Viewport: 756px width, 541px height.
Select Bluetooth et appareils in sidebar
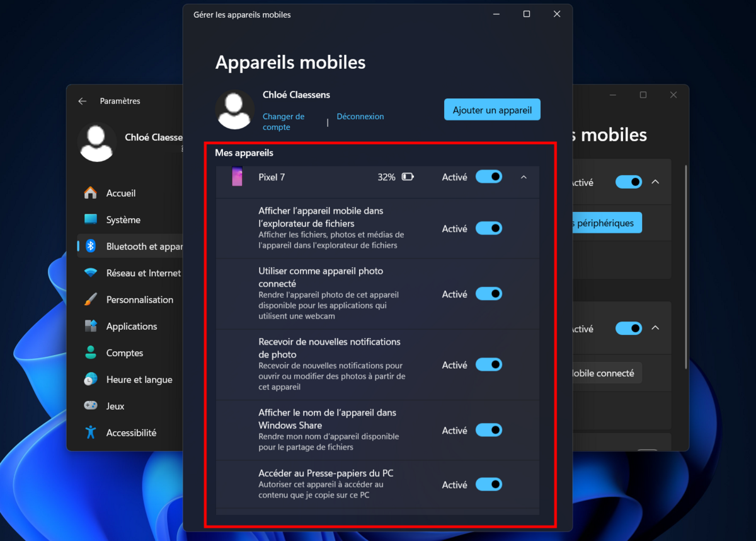(130, 246)
